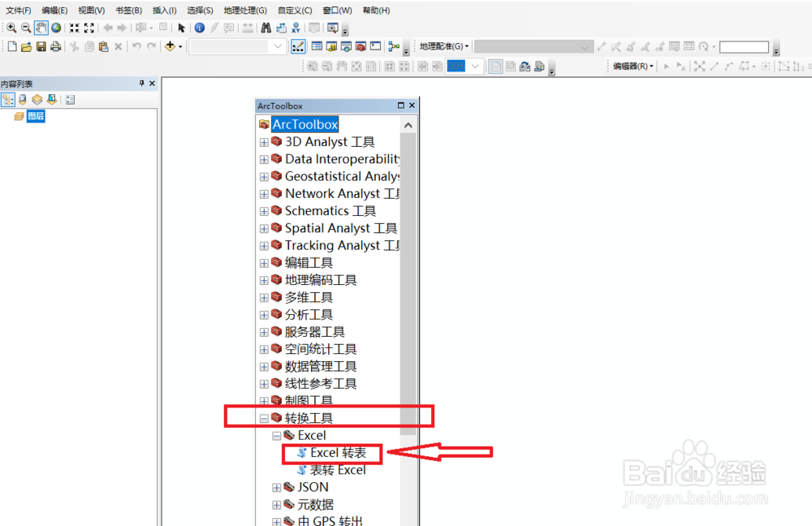Open the Add Data dropdown arrow

tap(180, 46)
